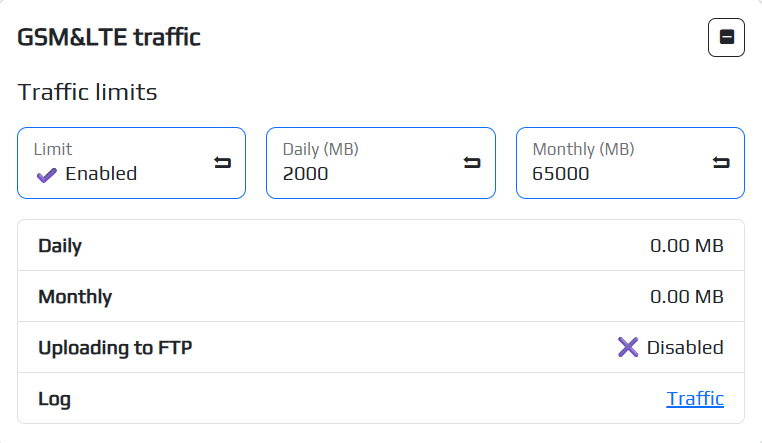Collapse the GSM&LTE traffic panel
This screenshot has height=443, width=762.
(x=727, y=38)
